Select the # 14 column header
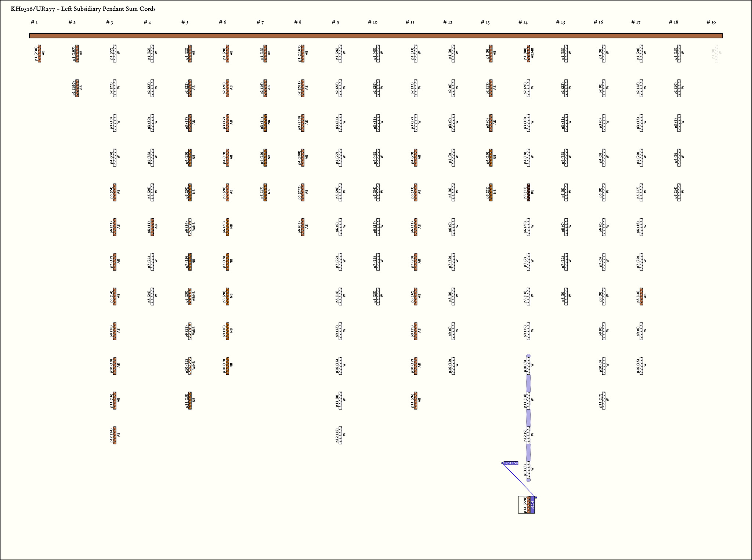Image resolution: width=752 pixels, height=560 pixels. (x=523, y=22)
